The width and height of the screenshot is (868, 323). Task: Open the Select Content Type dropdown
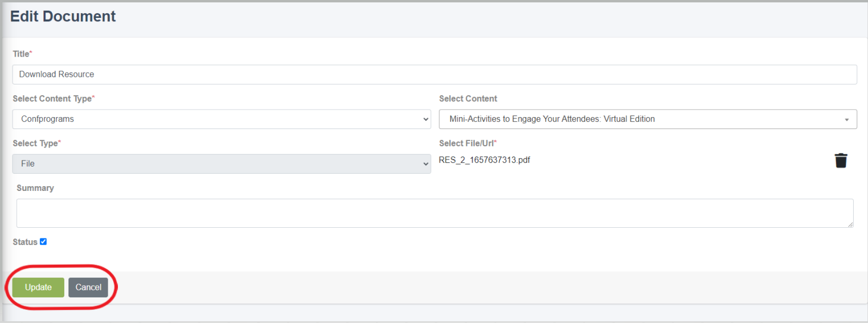tap(222, 119)
